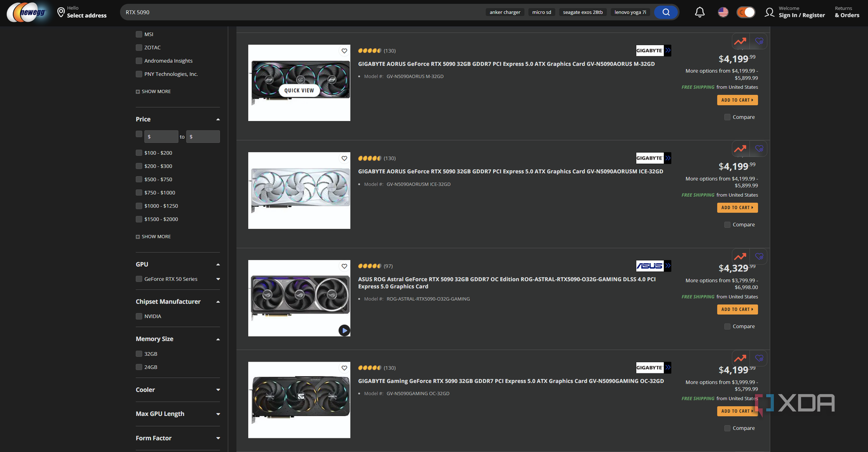
Task: Show more manufacturer options
Action: pos(153,92)
